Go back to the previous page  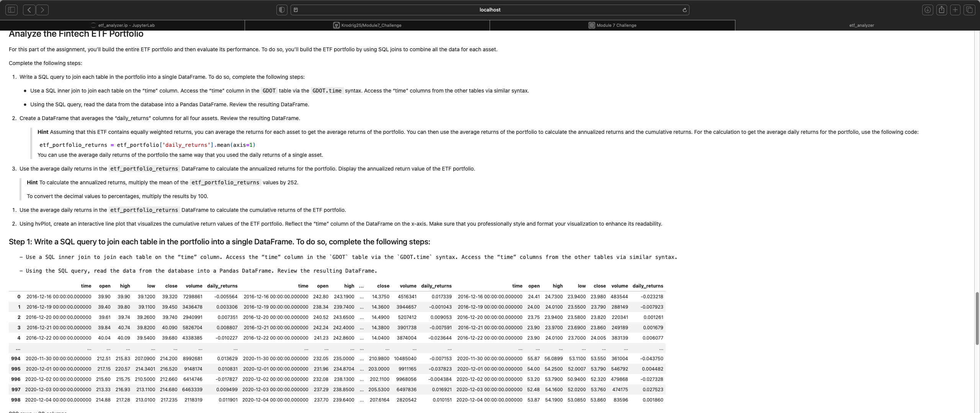click(29, 10)
